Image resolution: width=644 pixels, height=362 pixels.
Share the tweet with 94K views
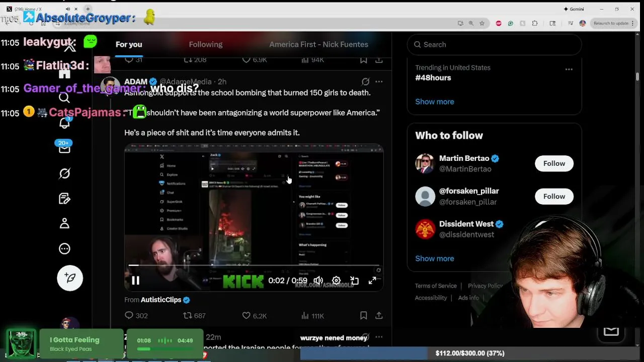(x=379, y=60)
